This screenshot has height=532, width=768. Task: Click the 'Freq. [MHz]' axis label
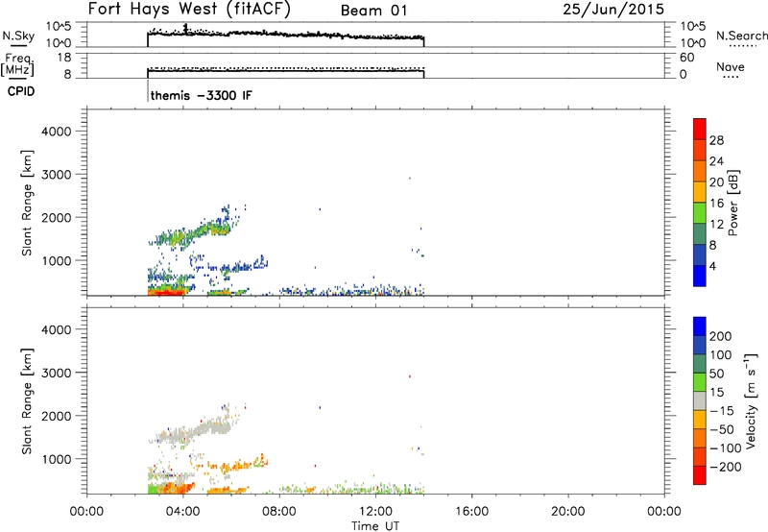pos(18,65)
